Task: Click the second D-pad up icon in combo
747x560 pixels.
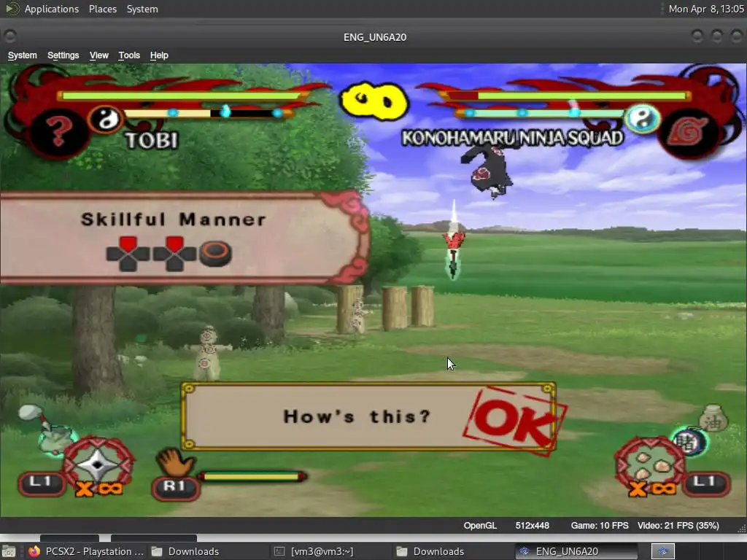Action: (174, 254)
